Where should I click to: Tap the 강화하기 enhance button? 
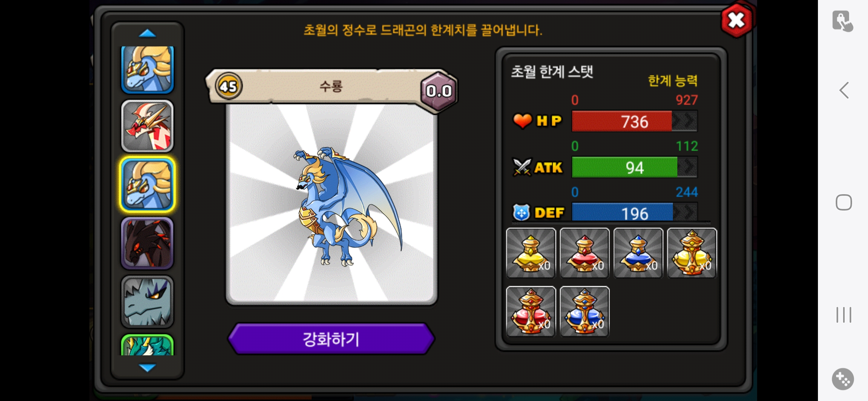point(331,339)
